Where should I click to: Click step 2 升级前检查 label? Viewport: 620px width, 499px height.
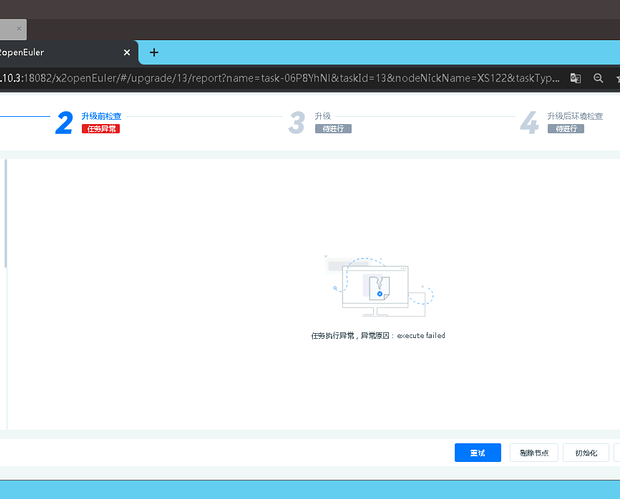click(101, 116)
